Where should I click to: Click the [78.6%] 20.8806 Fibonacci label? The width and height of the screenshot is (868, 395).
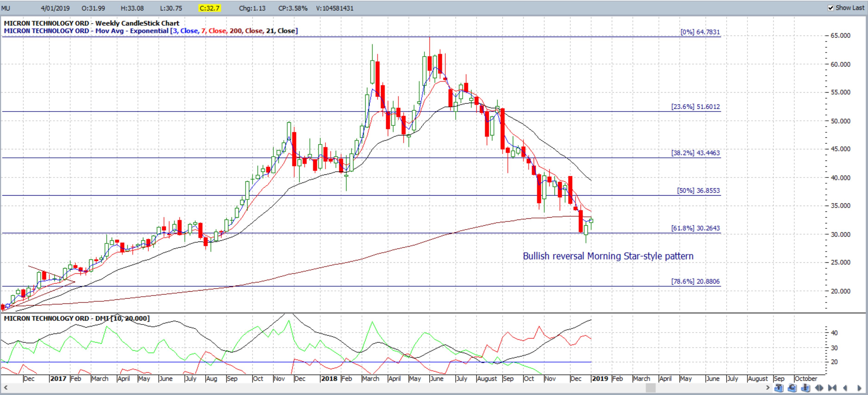coord(696,282)
